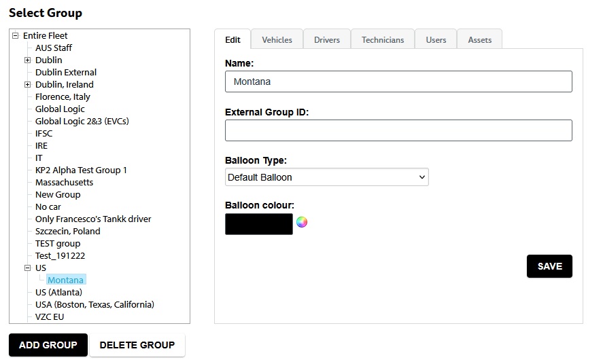Collapse the Entire Fleet tree node

(x=15, y=36)
